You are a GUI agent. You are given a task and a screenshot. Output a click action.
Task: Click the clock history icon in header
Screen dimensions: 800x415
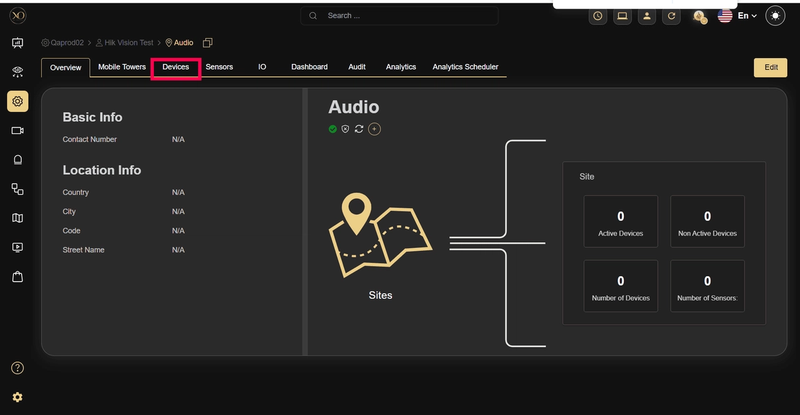597,16
